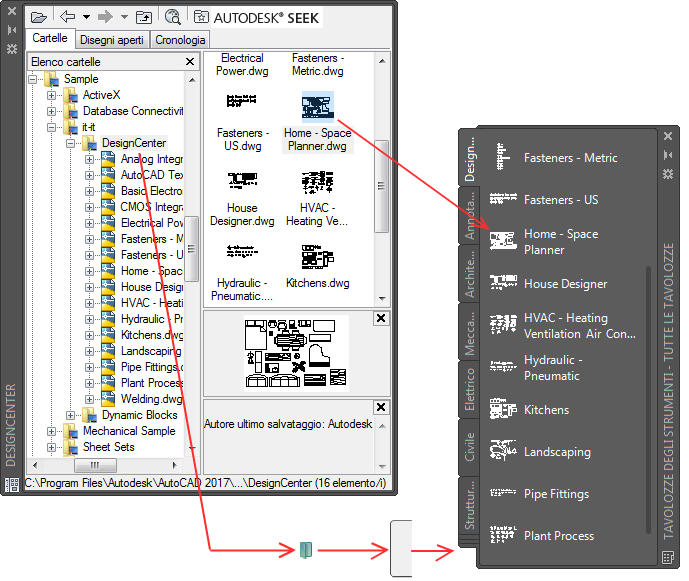This screenshot has width=689, height=581.
Task: Expand the ActiveX folder node
Action: click(51, 95)
